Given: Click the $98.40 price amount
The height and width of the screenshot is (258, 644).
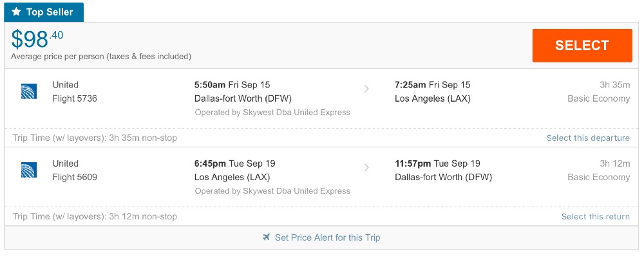Looking at the screenshot, I should [37, 40].
